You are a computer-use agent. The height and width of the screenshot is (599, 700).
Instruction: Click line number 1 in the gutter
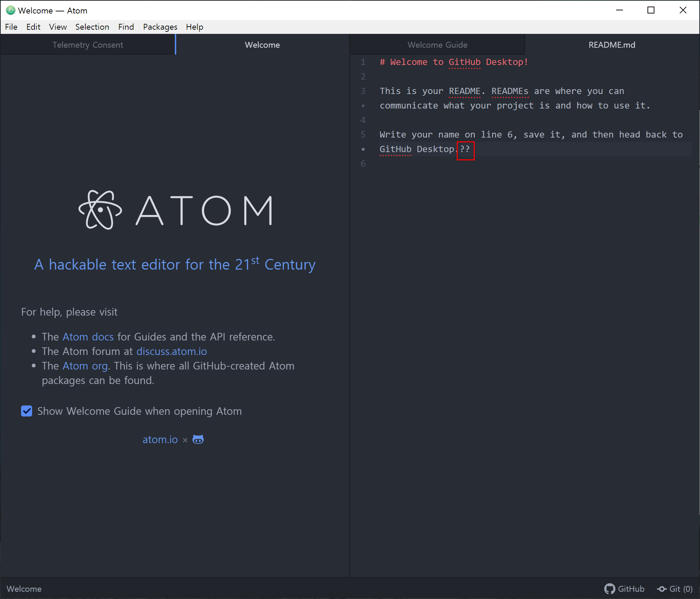pyautogui.click(x=363, y=62)
